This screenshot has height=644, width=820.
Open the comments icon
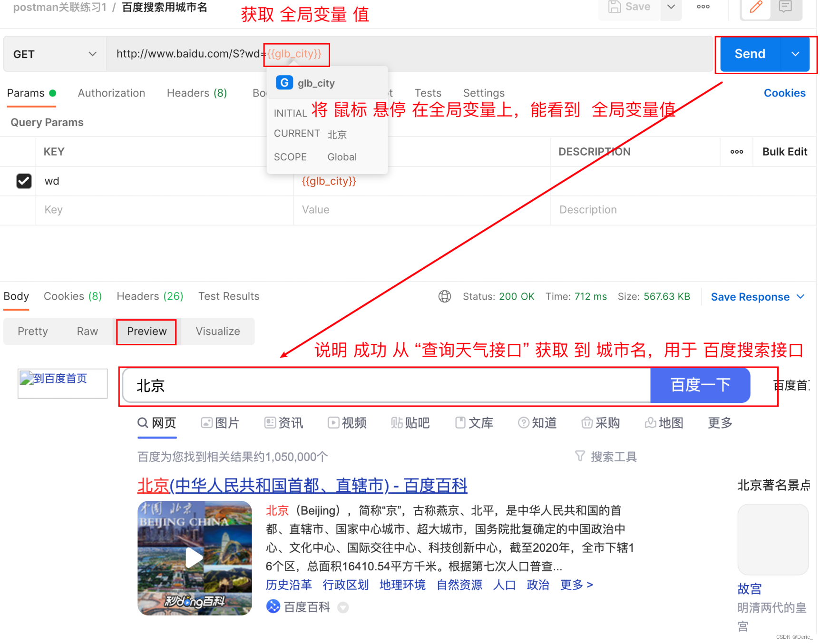coord(785,7)
